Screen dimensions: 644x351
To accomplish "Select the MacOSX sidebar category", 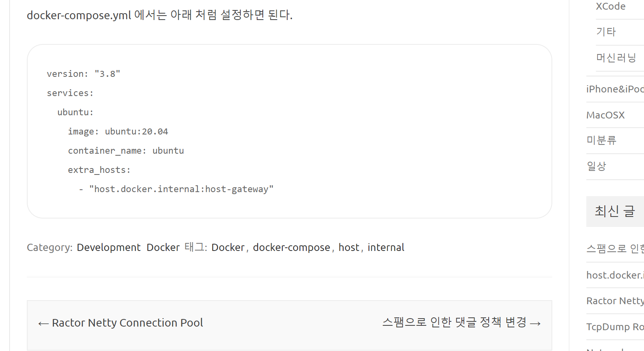I will click(x=605, y=115).
